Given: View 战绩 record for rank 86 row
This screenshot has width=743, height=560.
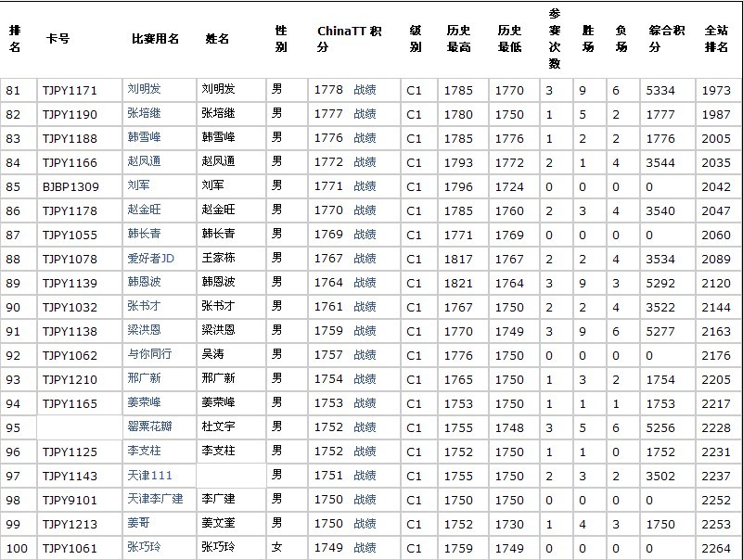Looking at the screenshot, I should pyautogui.click(x=365, y=210).
